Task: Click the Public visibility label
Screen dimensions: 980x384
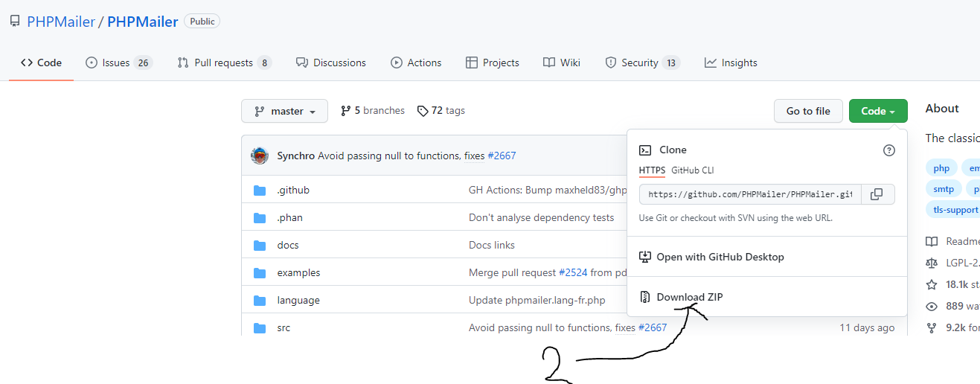Action: [x=202, y=22]
